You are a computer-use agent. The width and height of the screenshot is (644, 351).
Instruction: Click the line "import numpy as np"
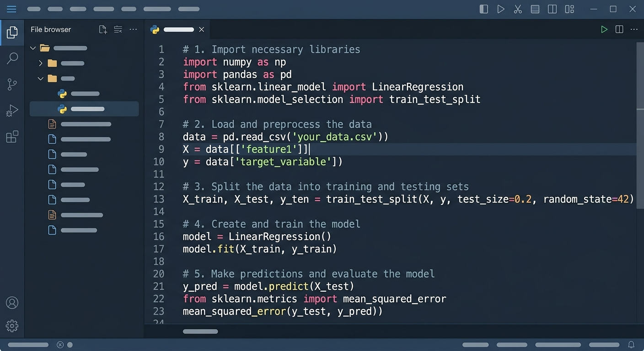click(234, 62)
